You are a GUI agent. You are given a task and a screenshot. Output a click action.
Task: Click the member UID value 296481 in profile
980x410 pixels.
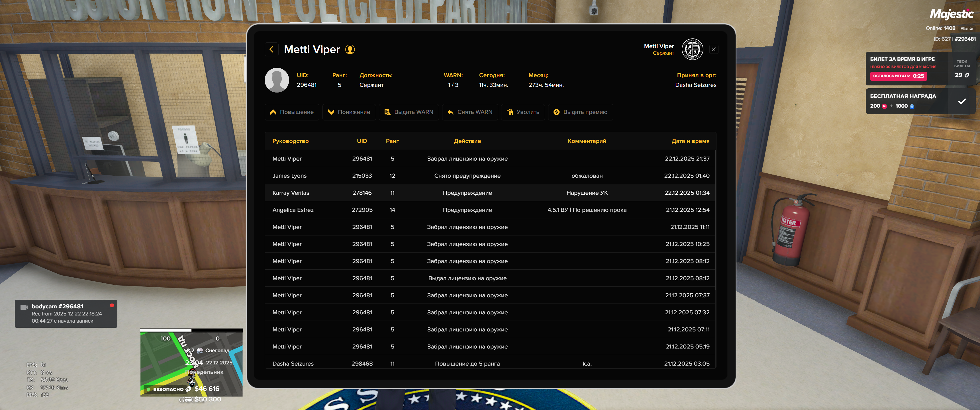(306, 85)
